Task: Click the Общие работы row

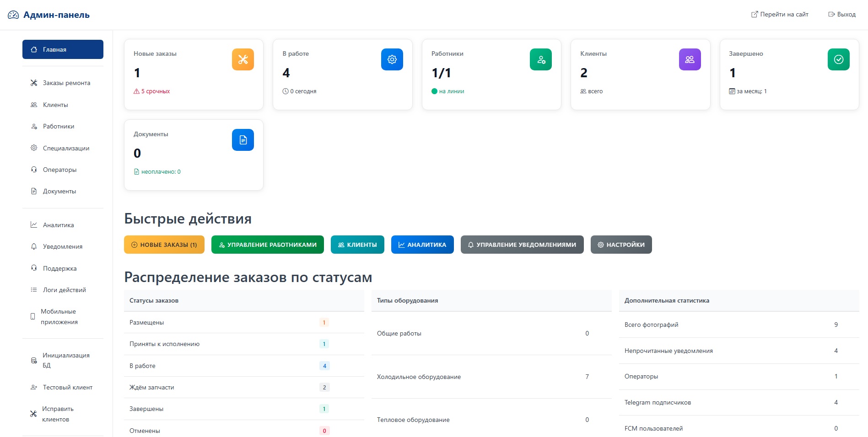Action: pyautogui.click(x=491, y=333)
